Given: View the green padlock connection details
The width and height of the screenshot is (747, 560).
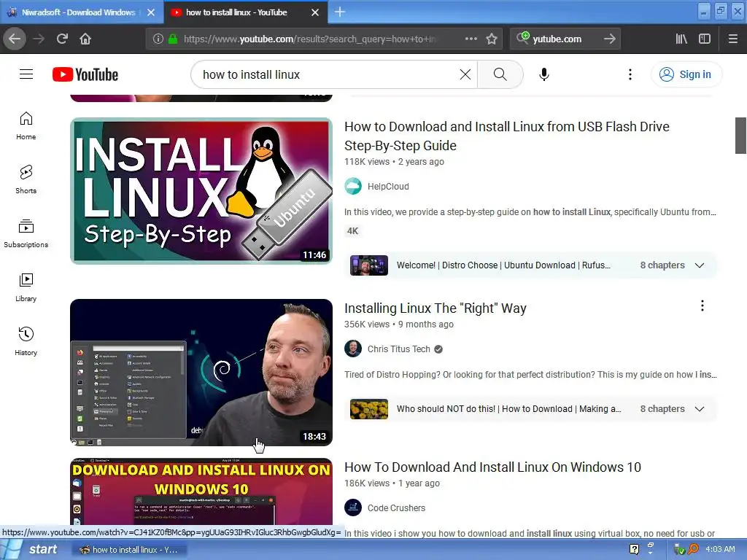Looking at the screenshot, I should point(173,39).
